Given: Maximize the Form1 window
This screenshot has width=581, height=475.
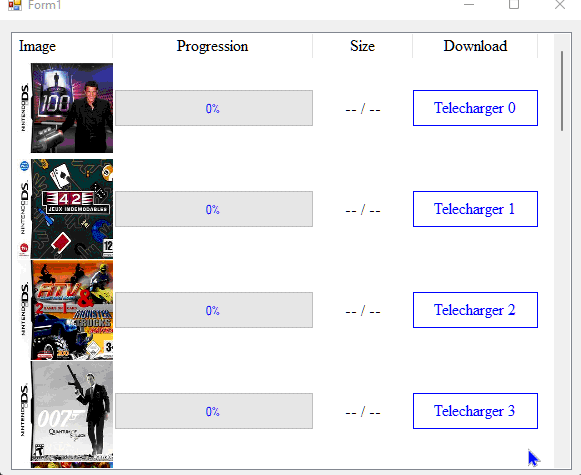Looking at the screenshot, I should [x=514, y=4].
